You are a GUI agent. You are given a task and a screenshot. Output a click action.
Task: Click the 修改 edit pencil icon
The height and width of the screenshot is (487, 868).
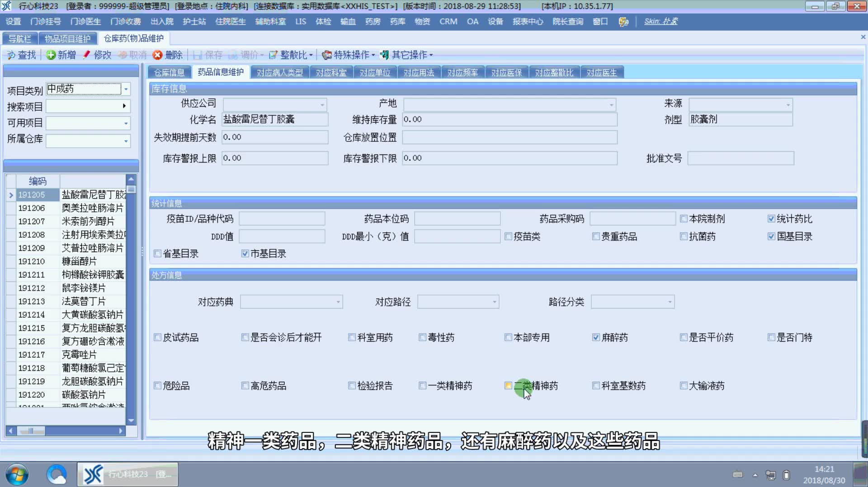tap(86, 55)
